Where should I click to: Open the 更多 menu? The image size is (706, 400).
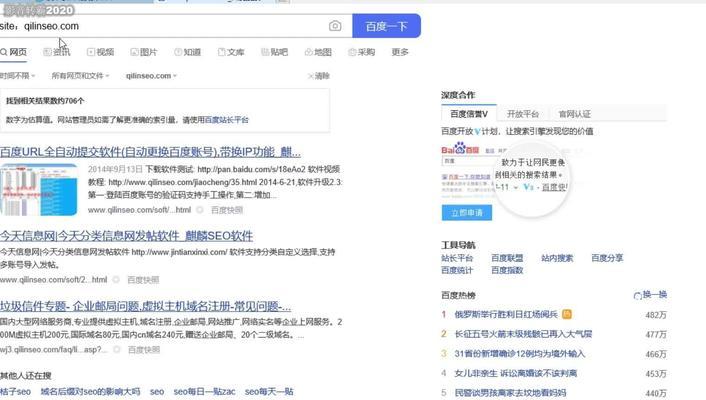400,52
